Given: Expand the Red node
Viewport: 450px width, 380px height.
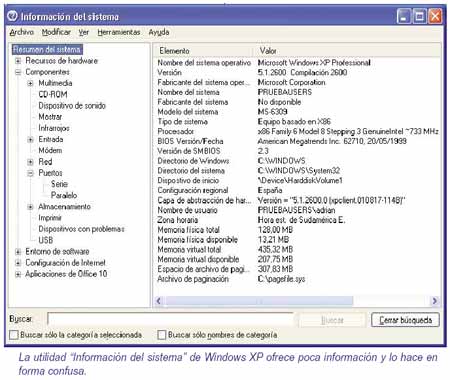Looking at the screenshot, I should pyautogui.click(x=30, y=162).
